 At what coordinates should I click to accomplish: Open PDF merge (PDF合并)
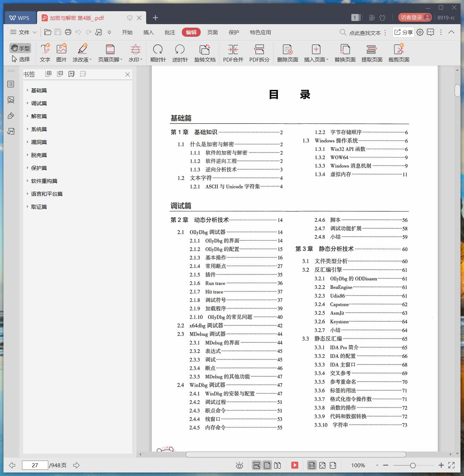pyautogui.click(x=233, y=53)
